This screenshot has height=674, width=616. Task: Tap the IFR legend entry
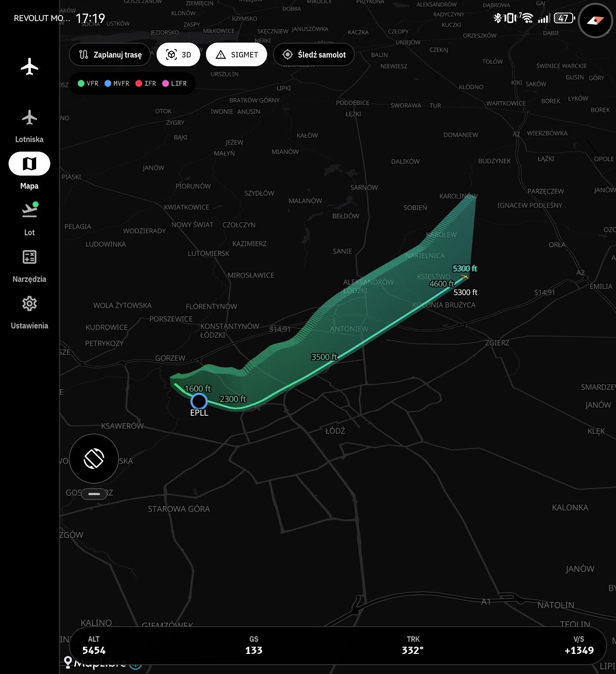[146, 83]
